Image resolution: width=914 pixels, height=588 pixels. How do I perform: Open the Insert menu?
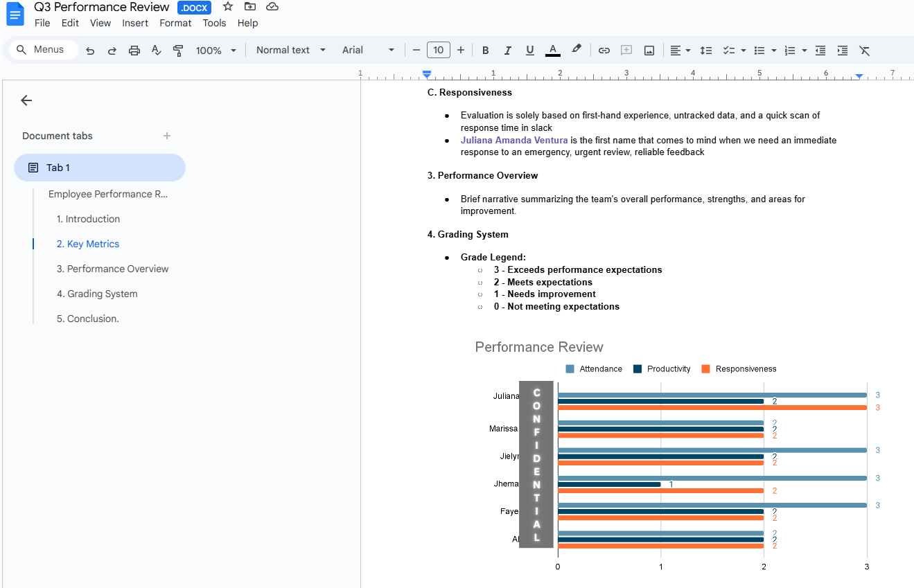135,23
